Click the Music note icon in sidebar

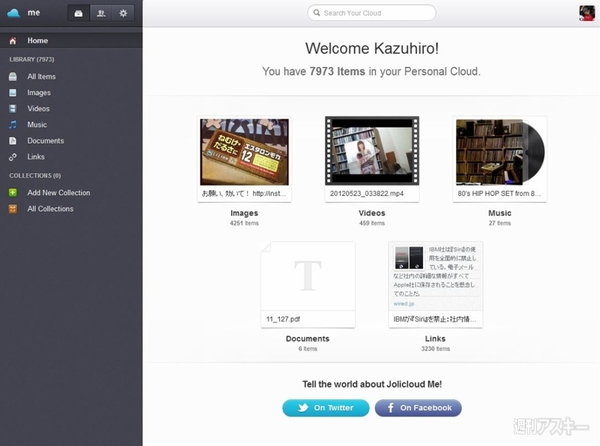[x=13, y=125]
